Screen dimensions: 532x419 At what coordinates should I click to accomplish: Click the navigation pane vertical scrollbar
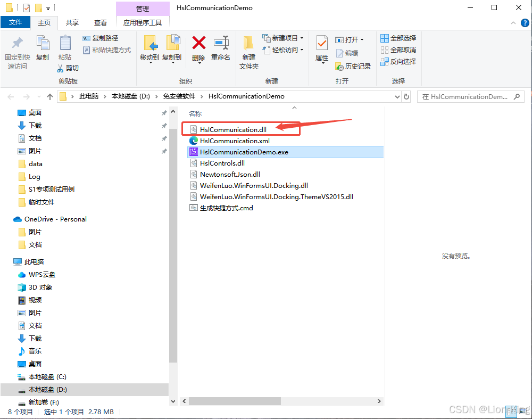173,245
